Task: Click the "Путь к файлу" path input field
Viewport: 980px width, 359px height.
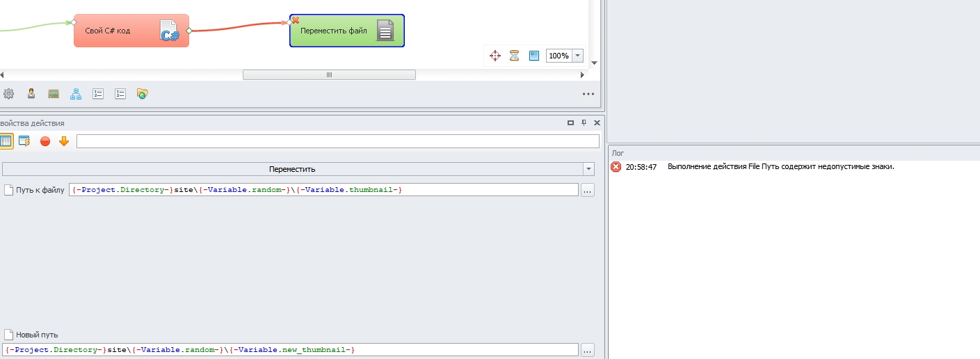Action: click(x=323, y=190)
